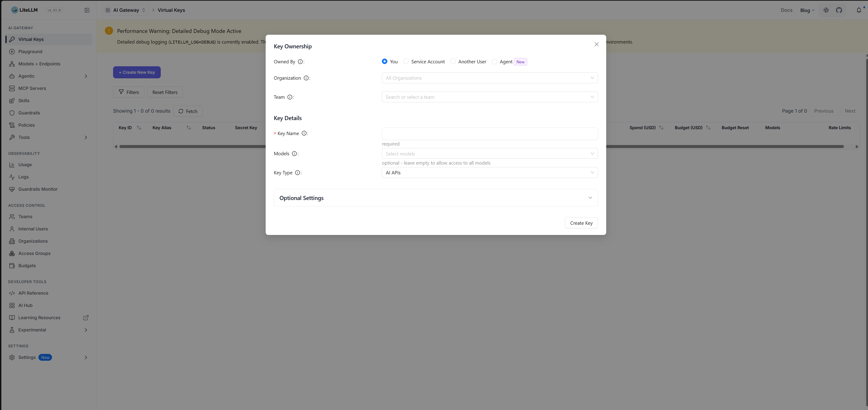The image size is (868, 410).
Task: Click the Policies sidebar icon
Action: 12,125
